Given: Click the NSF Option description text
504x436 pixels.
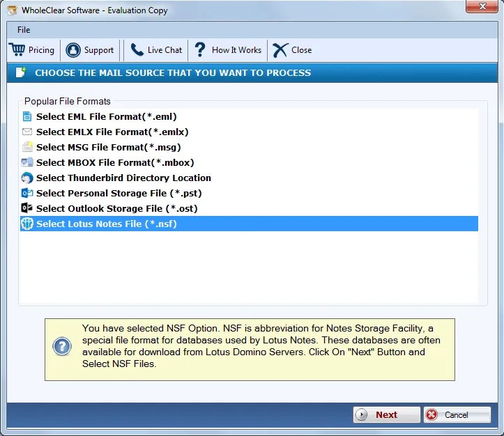Looking at the screenshot, I should [261, 346].
